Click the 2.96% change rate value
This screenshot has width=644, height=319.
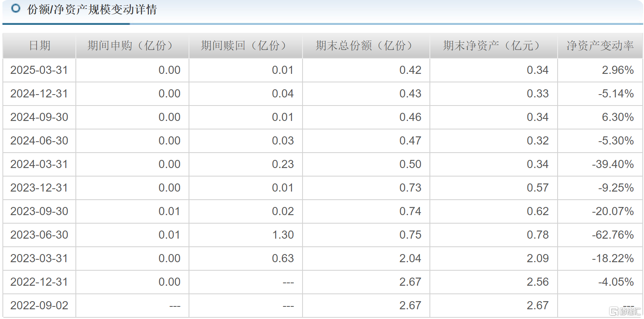[618, 70]
